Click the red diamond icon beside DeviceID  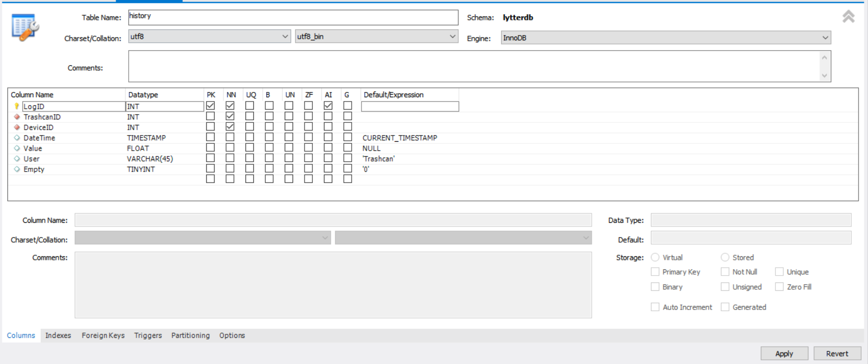[17, 128]
